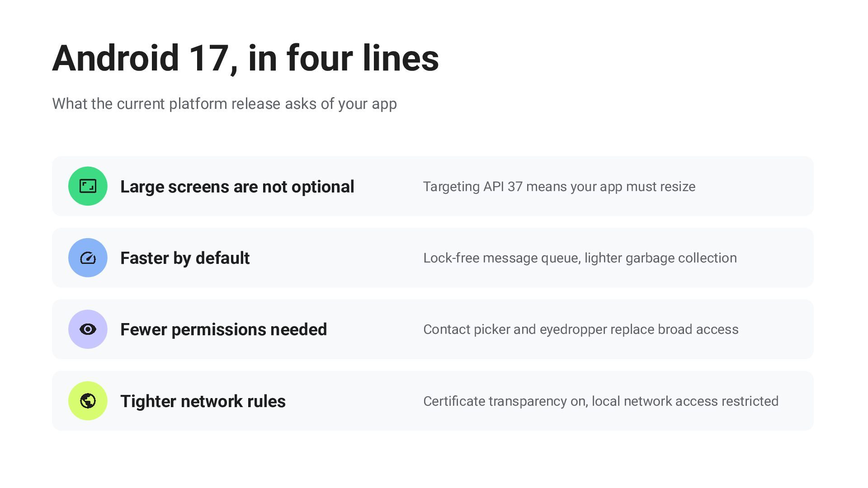
Task: Select the 'Fewer permissions needed' heading
Action: click(223, 329)
